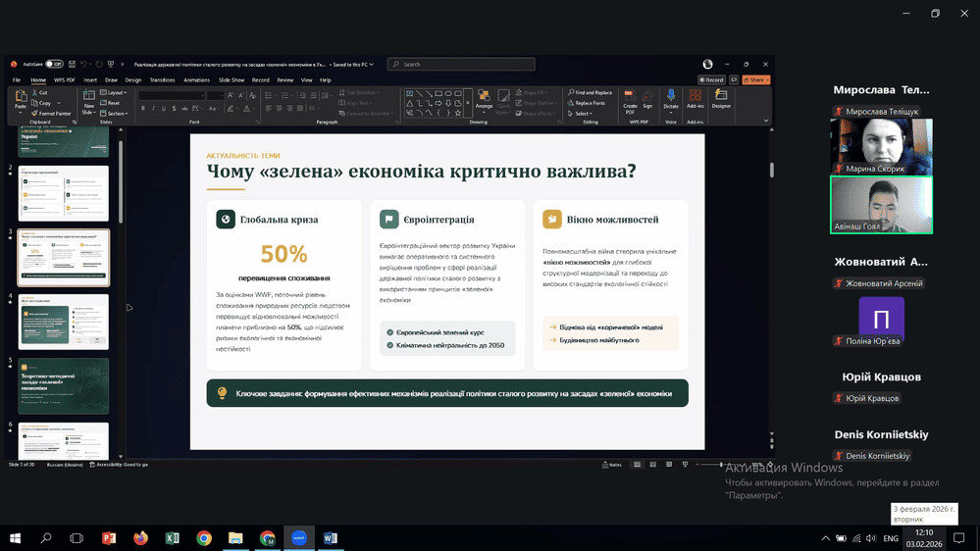Toggle the Notes pane in status bar
Viewport: 980px width, 551px height.
click(611, 464)
